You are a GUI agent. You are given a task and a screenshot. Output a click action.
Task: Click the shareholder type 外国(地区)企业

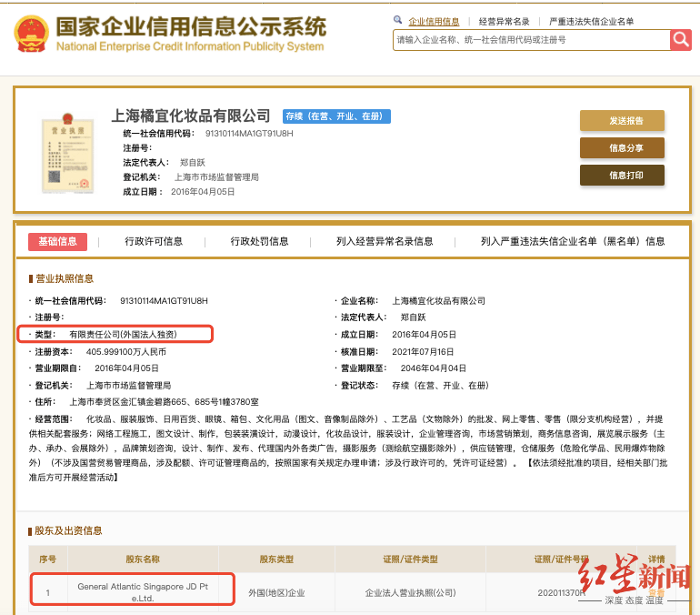click(x=276, y=592)
